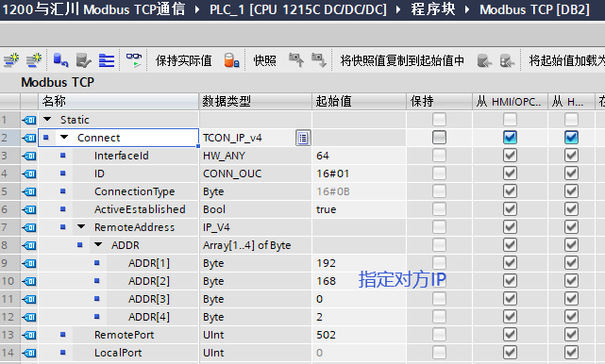605x364 pixels.
Task: Click snapshot icon next to 快照
Action: [x=296, y=60]
